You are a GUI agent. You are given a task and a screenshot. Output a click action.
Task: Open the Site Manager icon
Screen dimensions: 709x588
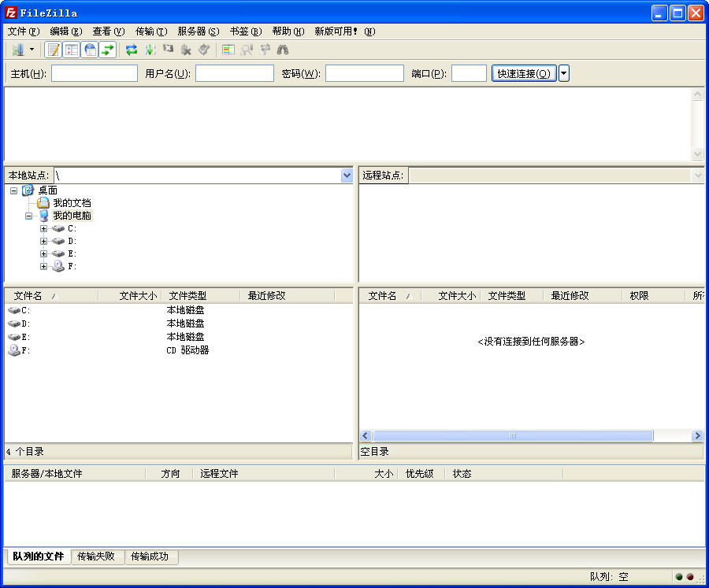click(x=17, y=50)
